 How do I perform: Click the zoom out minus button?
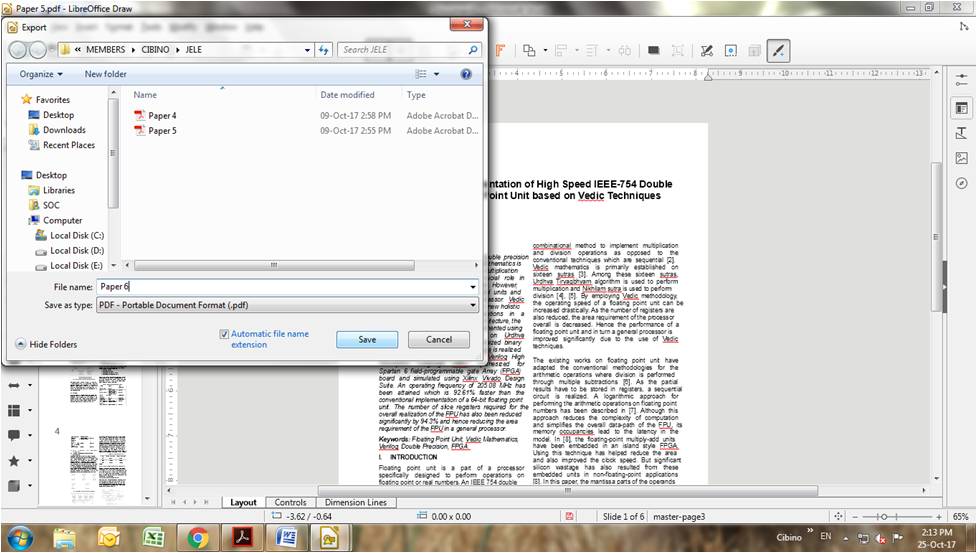pos(855,517)
